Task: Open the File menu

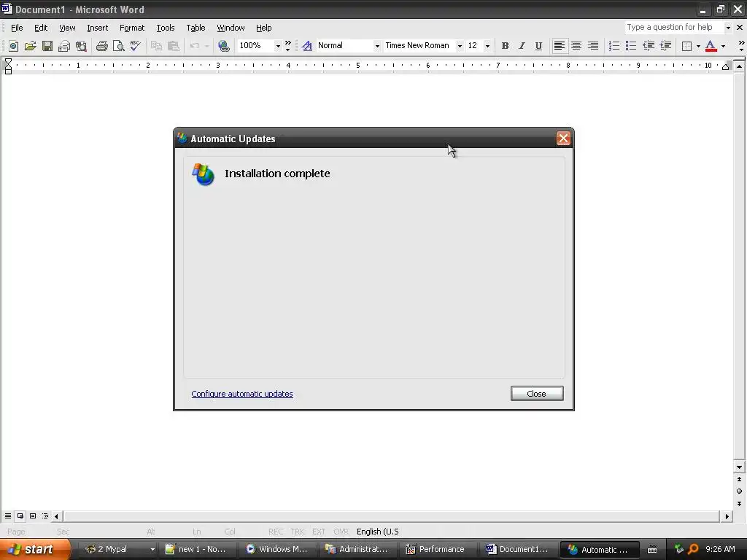Action: (x=17, y=28)
